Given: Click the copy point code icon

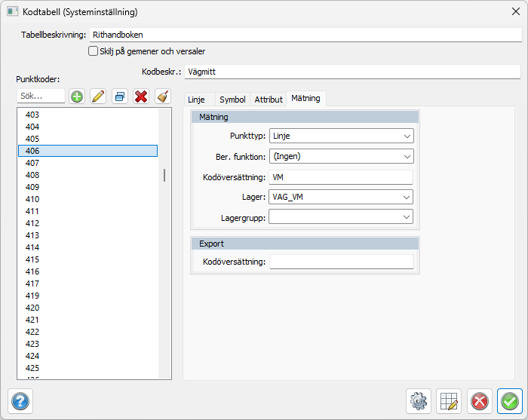Looking at the screenshot, I should click(119, 97).
